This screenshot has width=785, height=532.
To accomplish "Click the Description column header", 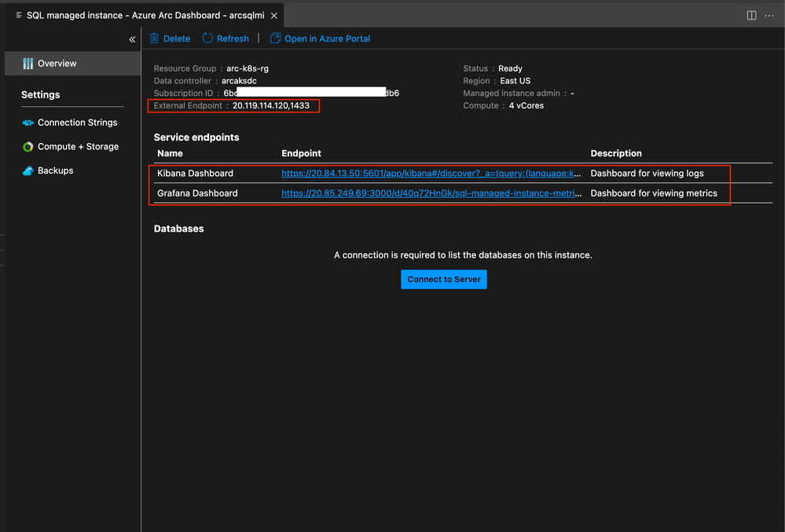I will point(616,153).
